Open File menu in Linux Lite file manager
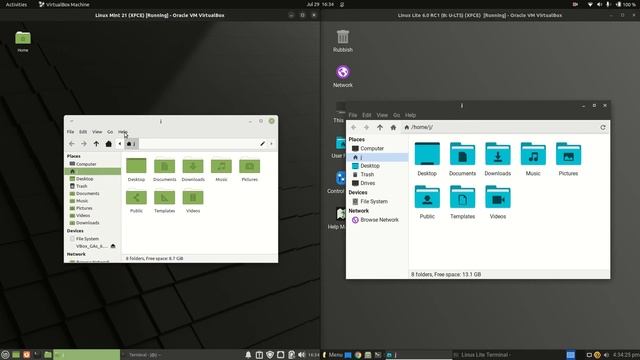Screen dimensions: 640x360 click(353, 115)
